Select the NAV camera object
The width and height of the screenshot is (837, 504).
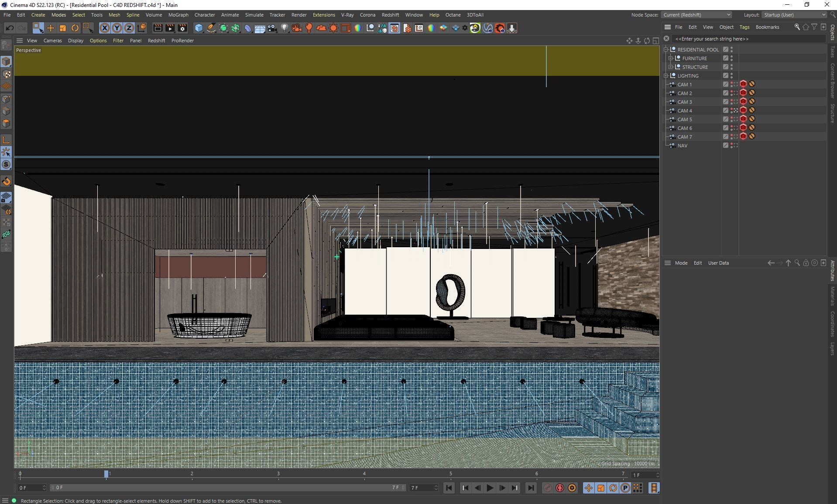pyautogui.click(x=682, y=146)
